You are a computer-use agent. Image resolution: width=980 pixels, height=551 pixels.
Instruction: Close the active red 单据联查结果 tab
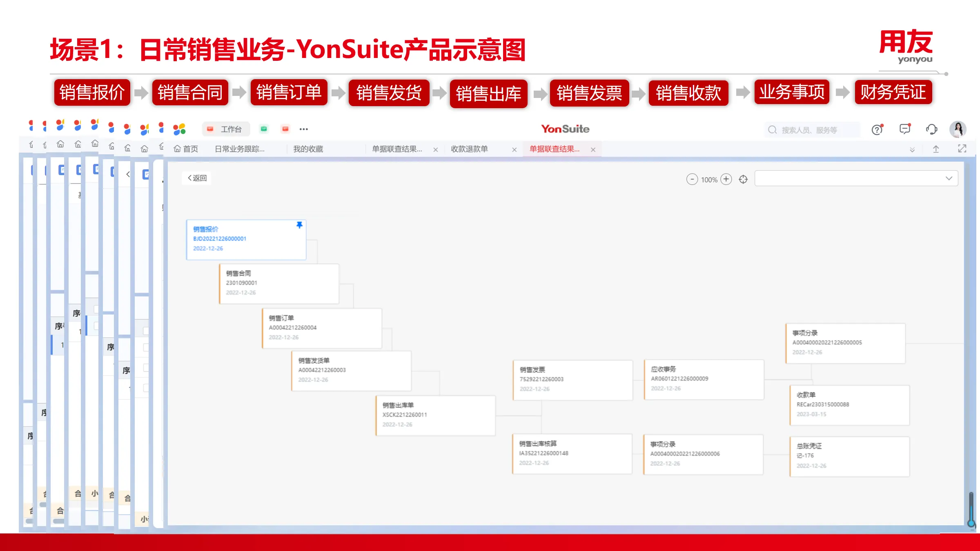[593, 150]
